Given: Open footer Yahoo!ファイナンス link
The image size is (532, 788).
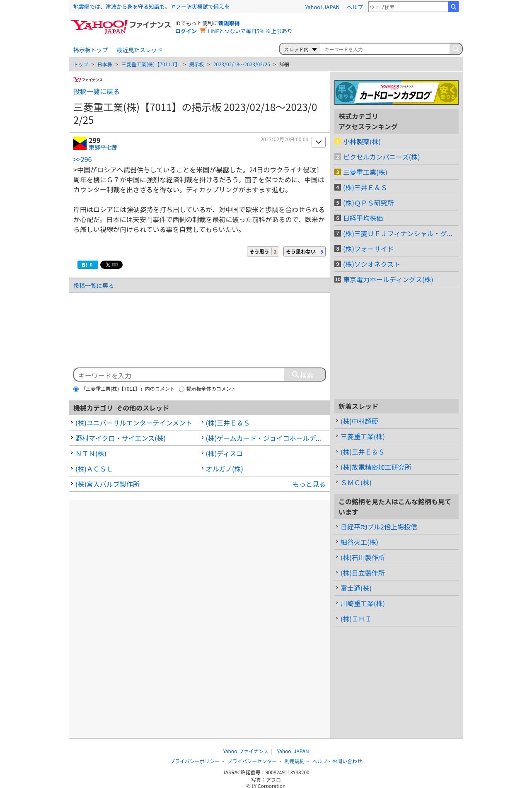Looking at the screenshot, I should 245,752.
